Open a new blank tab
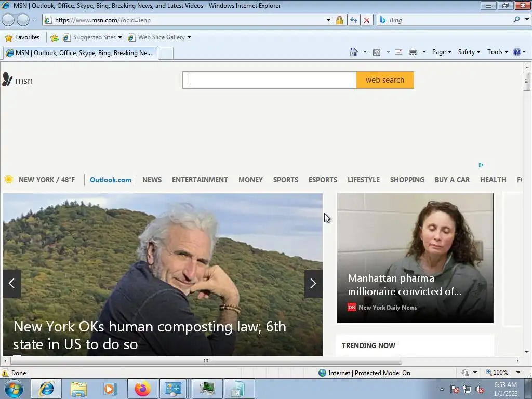532x399 pixels. (x=166, y=54)
